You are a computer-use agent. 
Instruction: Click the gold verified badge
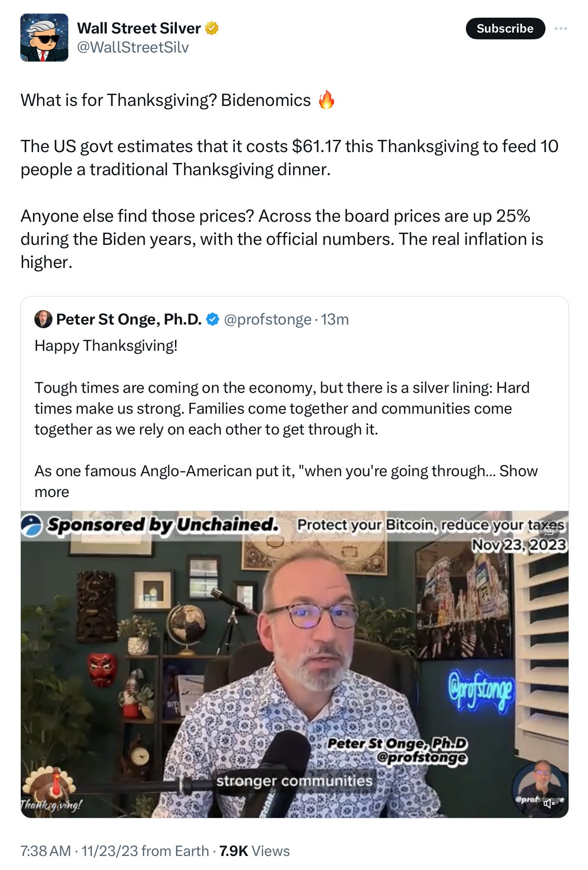coord(212,28)
